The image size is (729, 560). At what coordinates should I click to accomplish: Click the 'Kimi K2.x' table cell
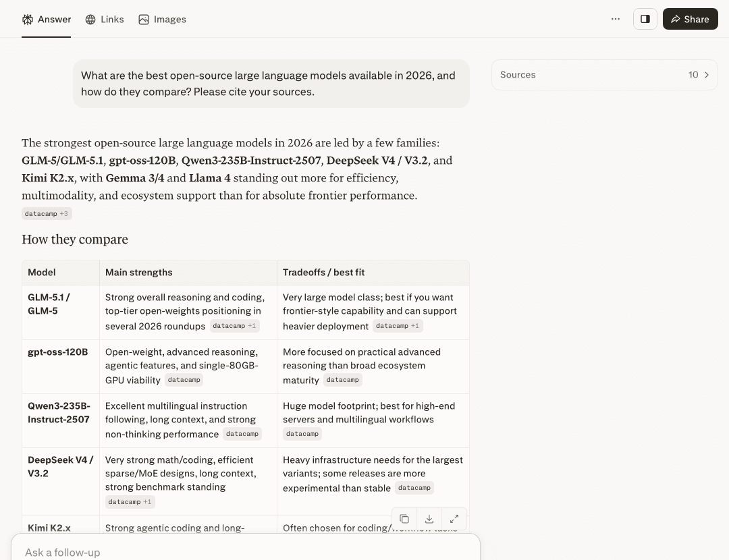tap(61, 525)
